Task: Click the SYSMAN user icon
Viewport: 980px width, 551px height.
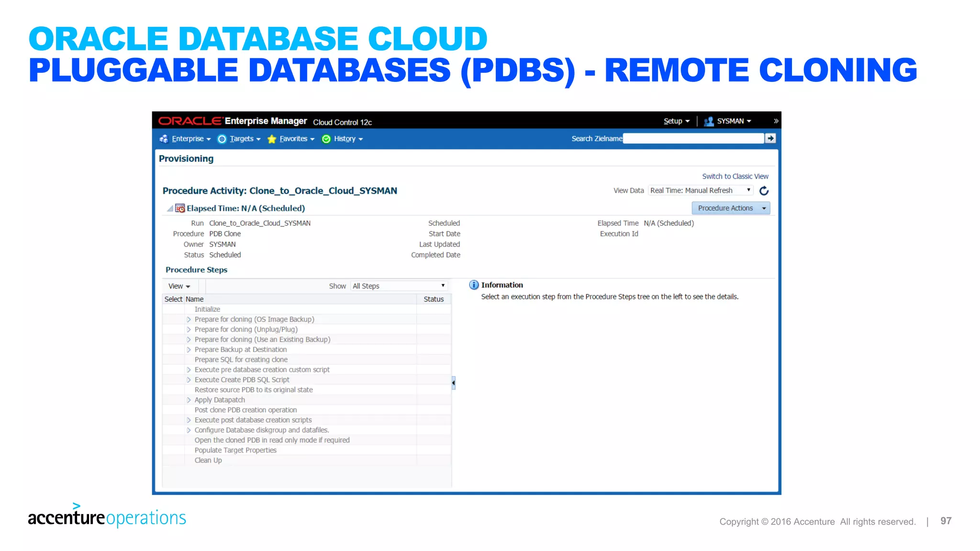Action: (709, 121)
